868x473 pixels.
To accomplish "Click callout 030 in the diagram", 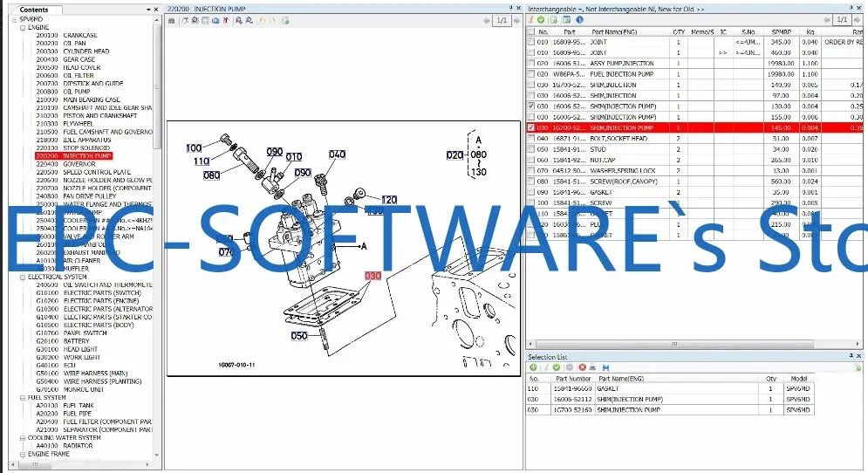I will (x=373, y=276).
